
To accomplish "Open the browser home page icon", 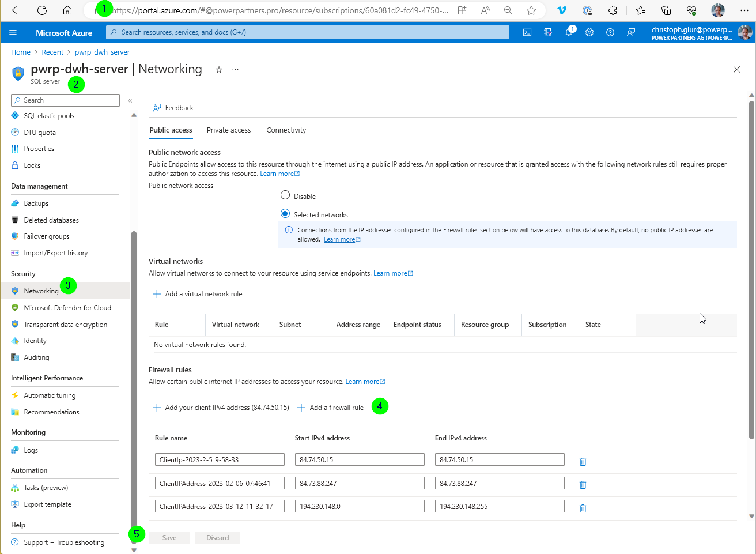I will point(67,10).
